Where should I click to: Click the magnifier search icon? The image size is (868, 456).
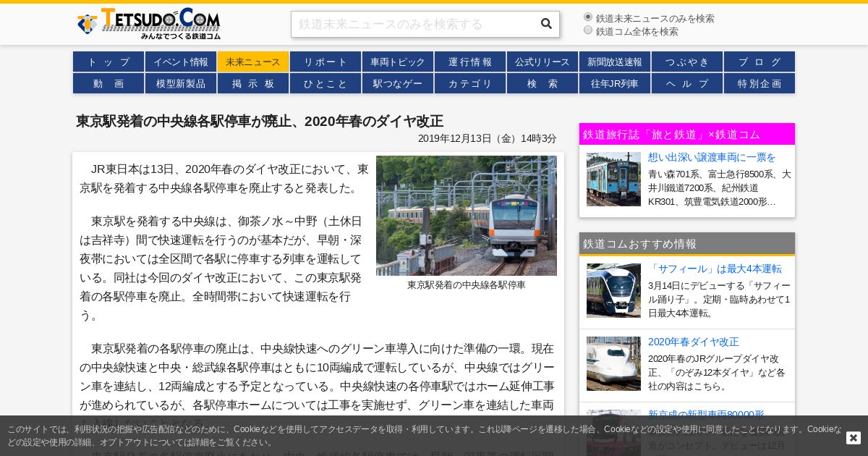[x=546, y=24]
